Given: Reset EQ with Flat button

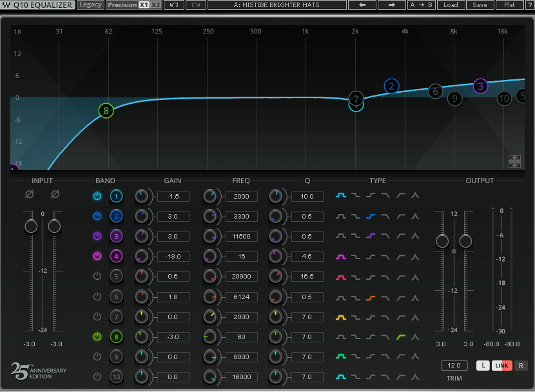Looking at the screenshot, I should [x=509, y=5].
